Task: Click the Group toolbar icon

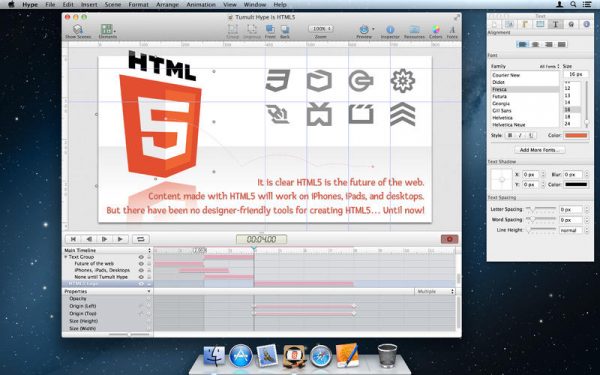Action: pyautogui.click(x=233, y=29)
